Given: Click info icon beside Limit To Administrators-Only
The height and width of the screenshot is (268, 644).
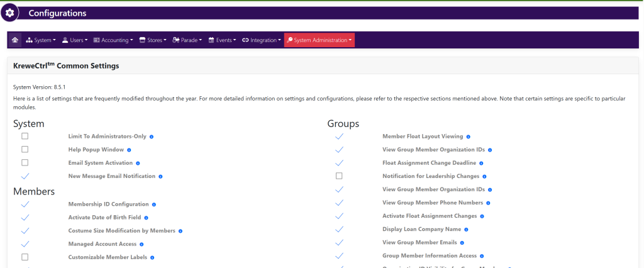Looking at the screenshot, I should 152,137.
